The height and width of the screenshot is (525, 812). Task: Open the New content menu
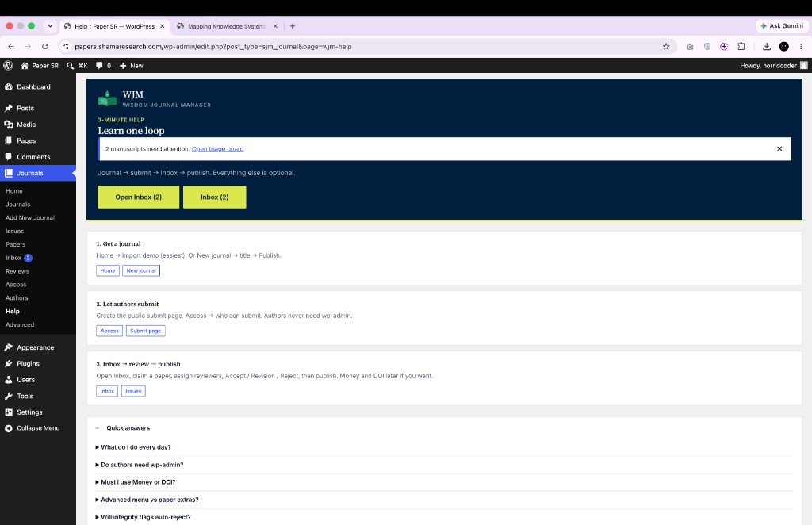131,66
